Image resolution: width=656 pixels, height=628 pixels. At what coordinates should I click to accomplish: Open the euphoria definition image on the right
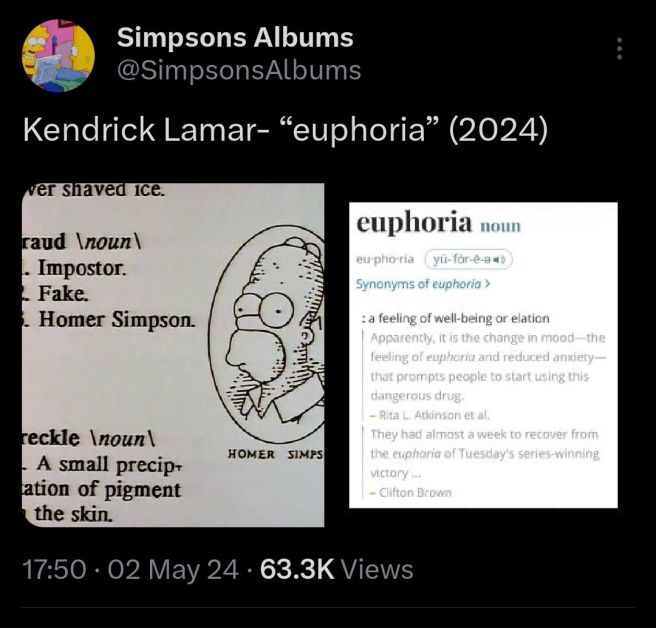[483, 355]
